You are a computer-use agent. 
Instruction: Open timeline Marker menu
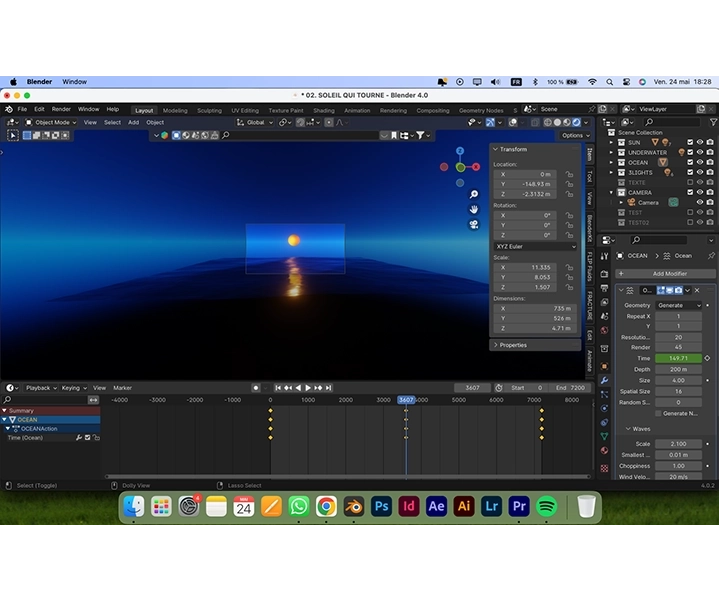(122, 388)
